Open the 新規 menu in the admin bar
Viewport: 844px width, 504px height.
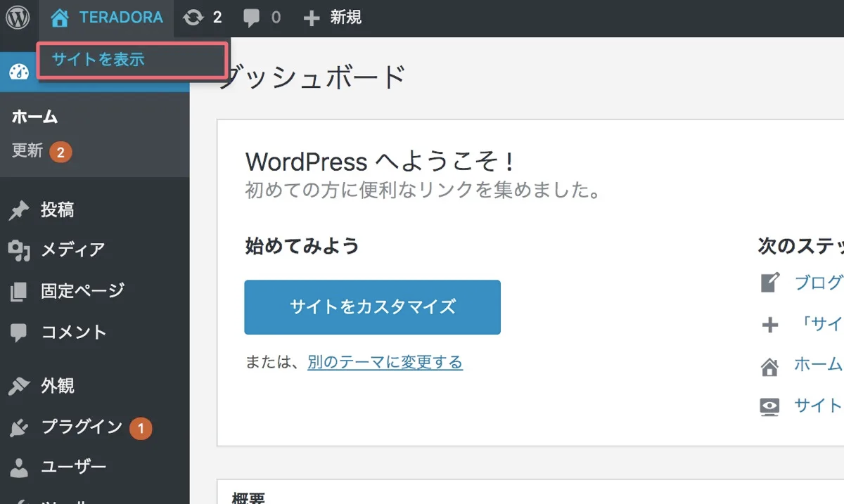[346, 18]
